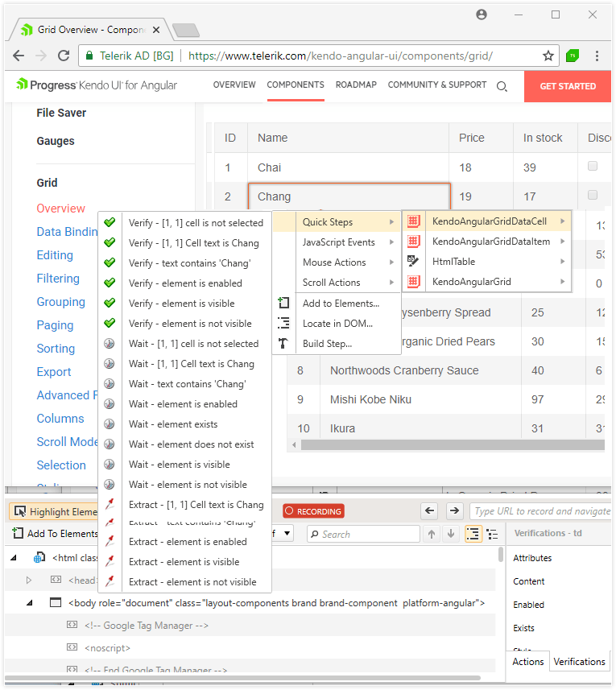Click the KendoAngularGridDataItem grid icon
The height and width of the screenshot is (690, 616).
click(x=414, y=242)
